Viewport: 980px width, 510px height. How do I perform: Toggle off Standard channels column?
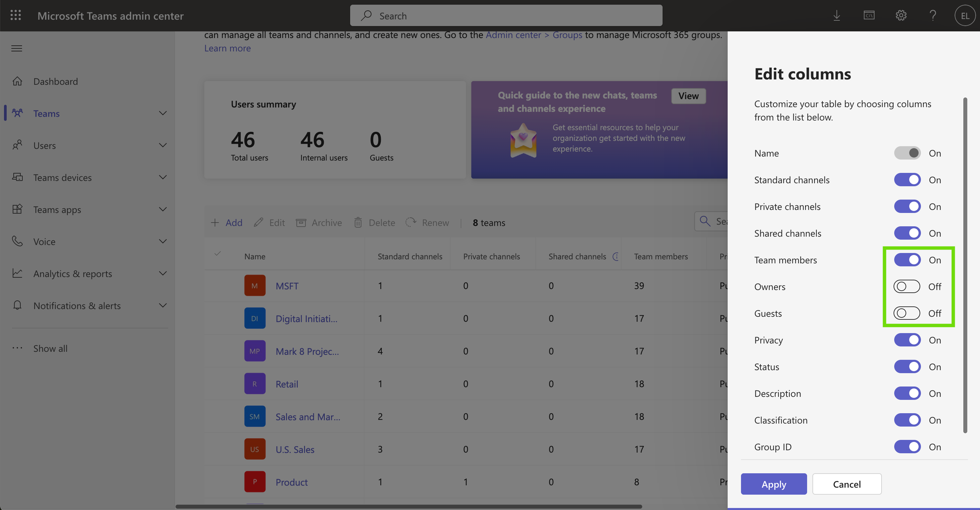tap(907, 180)
